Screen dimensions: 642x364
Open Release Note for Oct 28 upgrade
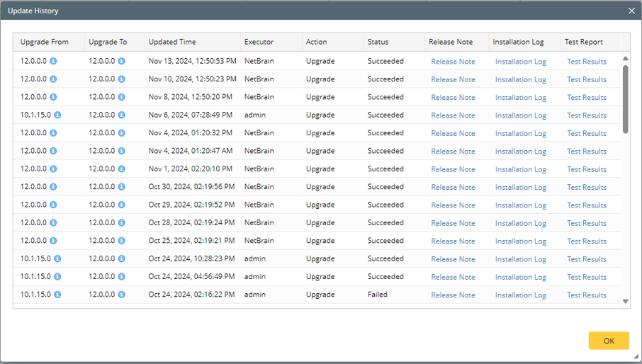pos(453,223)
